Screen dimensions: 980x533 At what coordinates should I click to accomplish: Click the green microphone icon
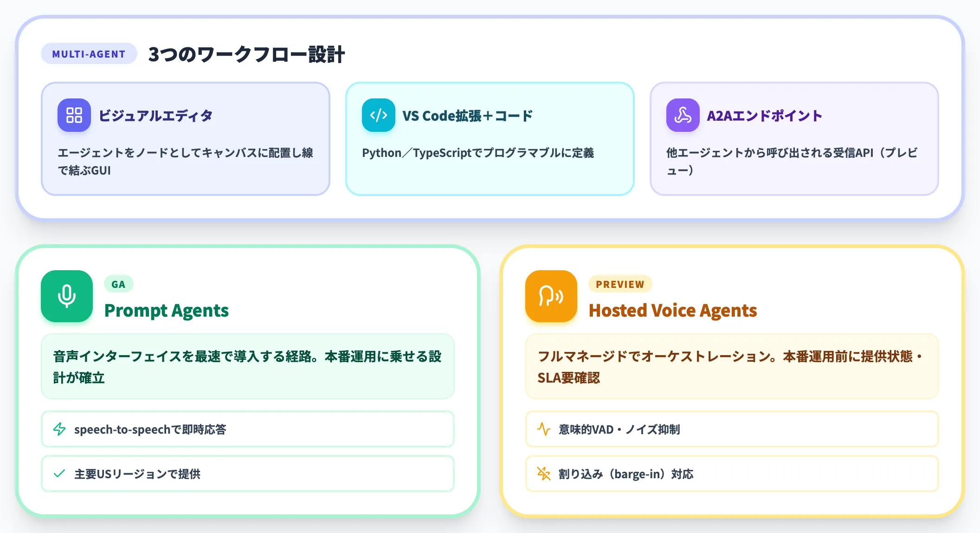coord(67,296)
